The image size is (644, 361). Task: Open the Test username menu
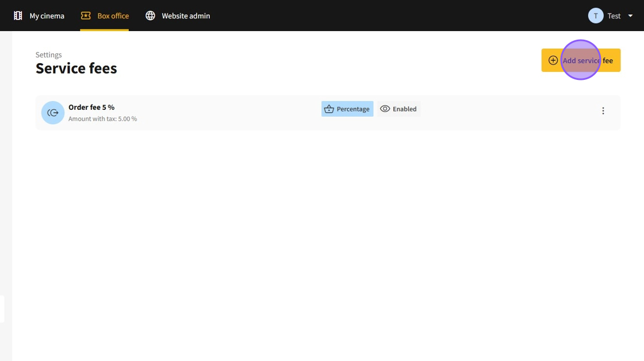pyautogui.click(x=614, y=16)
